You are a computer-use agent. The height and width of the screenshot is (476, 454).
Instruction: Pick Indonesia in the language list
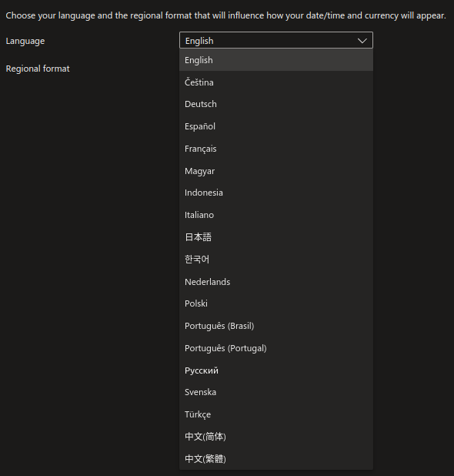[x=276, y=193]
